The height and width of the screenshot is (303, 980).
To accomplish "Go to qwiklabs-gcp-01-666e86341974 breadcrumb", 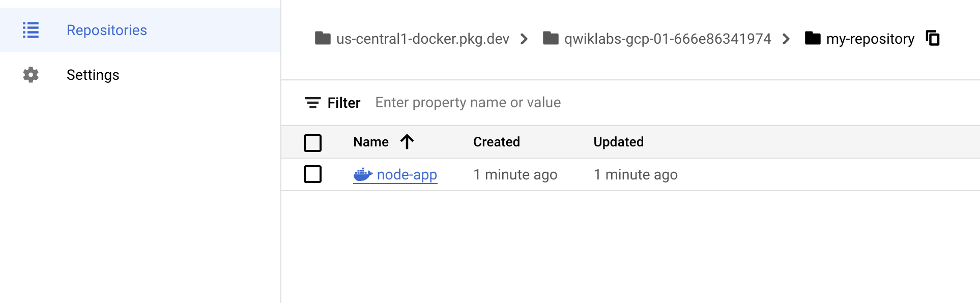I will (x=668, y=39).
